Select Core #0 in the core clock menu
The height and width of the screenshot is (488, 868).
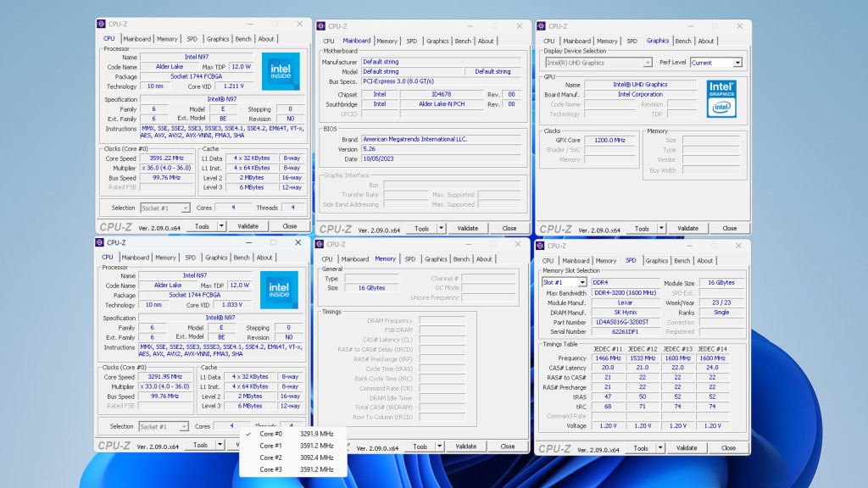pos(292,434)
